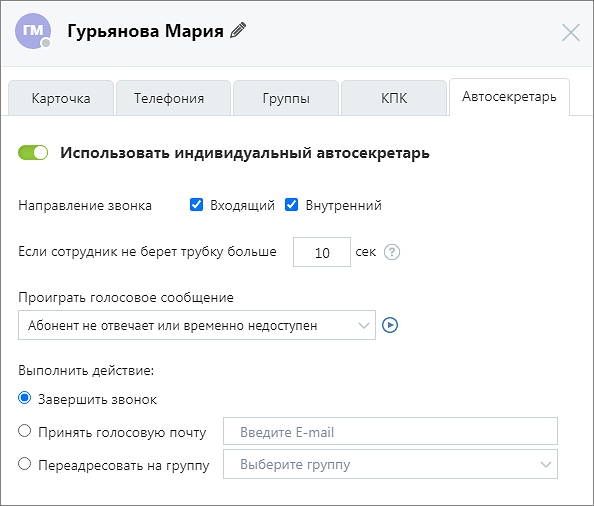The image size is (594, 506).
Task: Click the Проиграть голосовое сообщение label
Action: tap(126, 297)
